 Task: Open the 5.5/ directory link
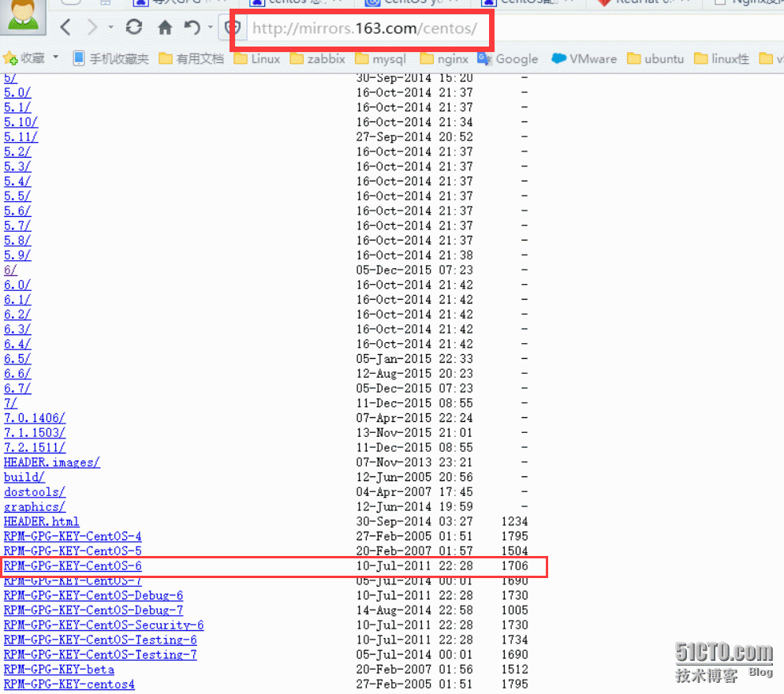[x=17, y=196]
